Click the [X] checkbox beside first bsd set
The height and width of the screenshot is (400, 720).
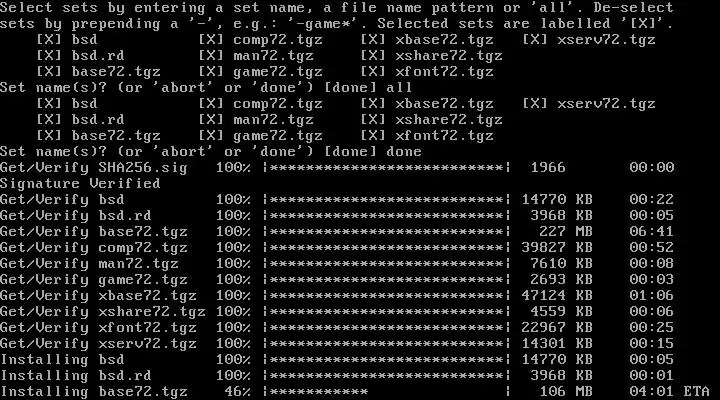click(49, 40)
